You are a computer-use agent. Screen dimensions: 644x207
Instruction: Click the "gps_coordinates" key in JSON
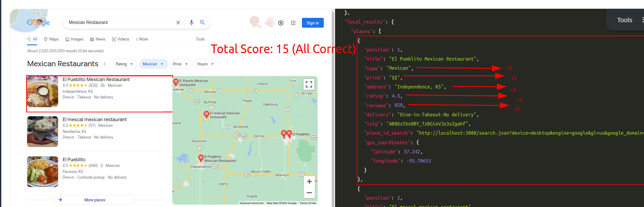387,143
